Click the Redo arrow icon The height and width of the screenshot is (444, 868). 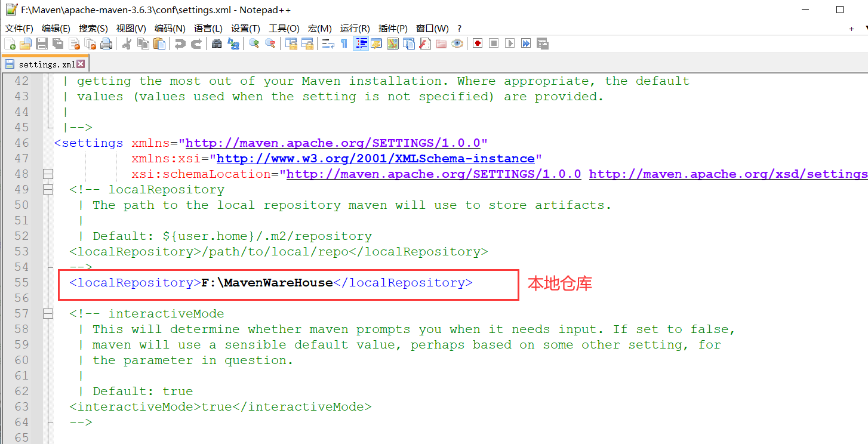[196, 44]
